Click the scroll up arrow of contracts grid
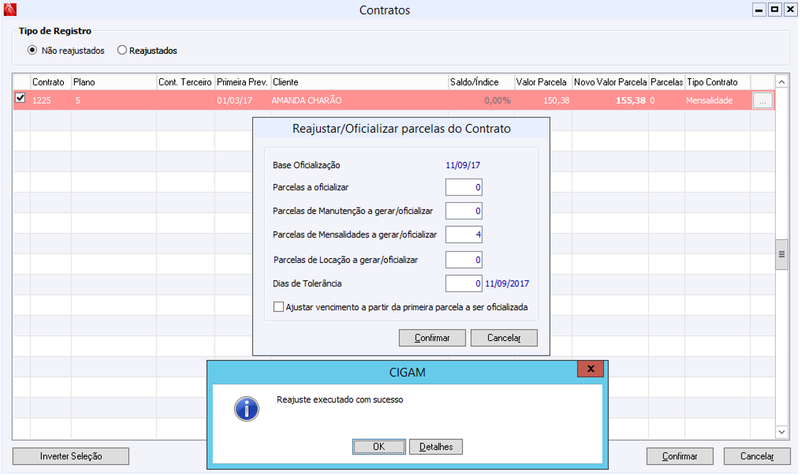 (x=781, y=82)
